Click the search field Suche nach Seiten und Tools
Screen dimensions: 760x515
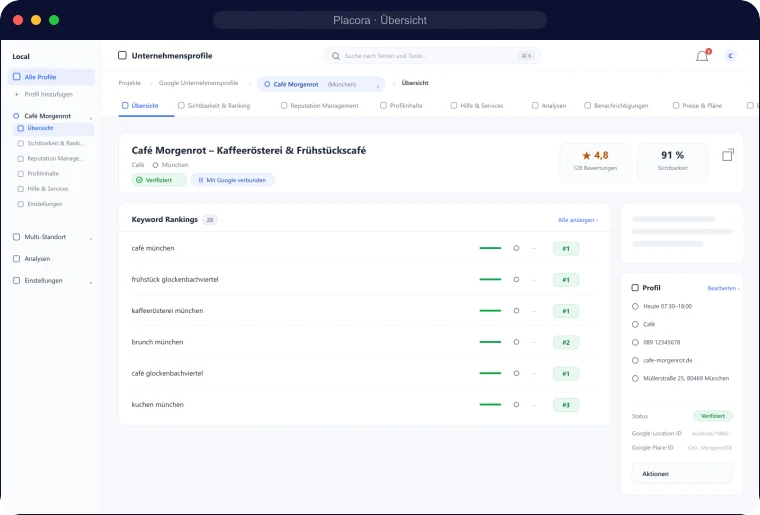click(x=432, y=56)
